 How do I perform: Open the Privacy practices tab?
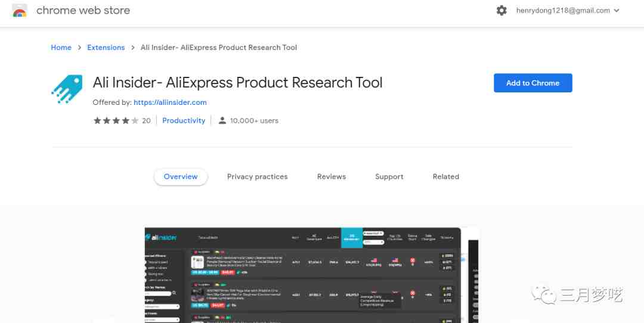[x=258, y=177]
